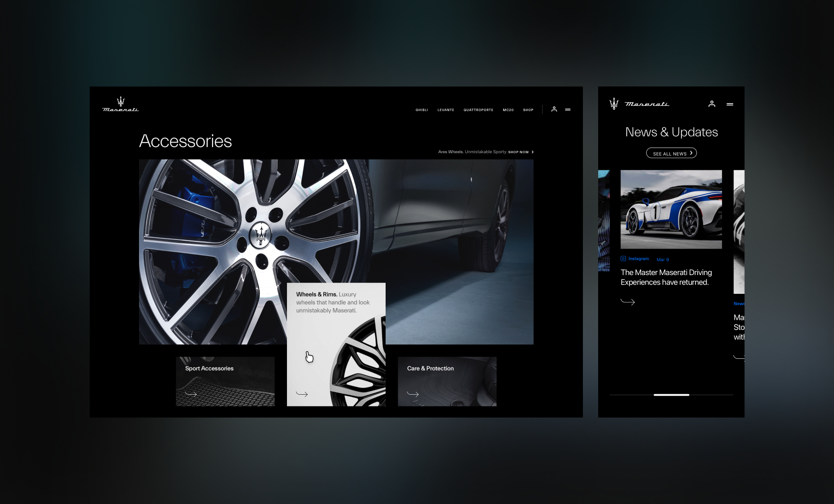Image resolution: width=834 pixels, height=504 pixels.
Task: Go to the MC20 model page
Action: [508, 110]
